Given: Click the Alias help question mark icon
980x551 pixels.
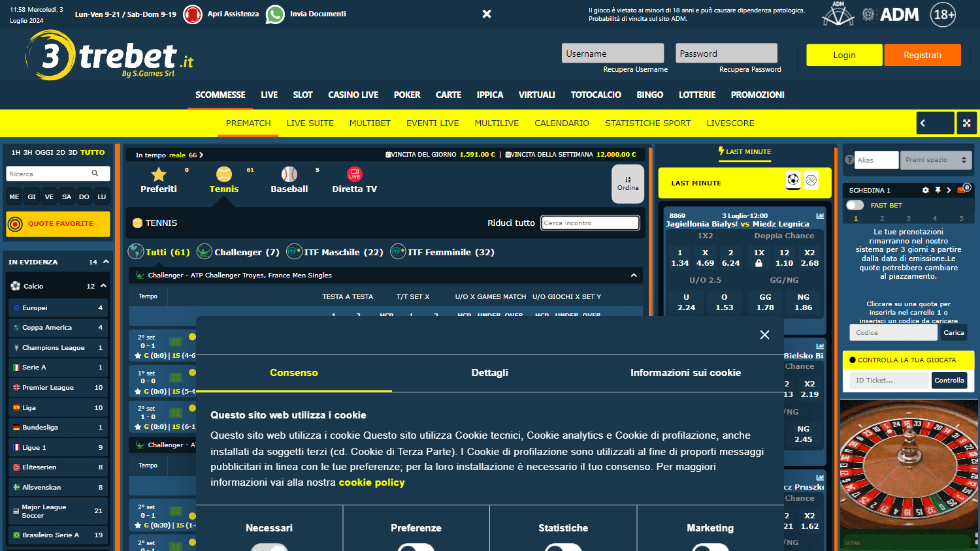Looking at the screenshot, I should pyautogui.click(x=849, y=159).
